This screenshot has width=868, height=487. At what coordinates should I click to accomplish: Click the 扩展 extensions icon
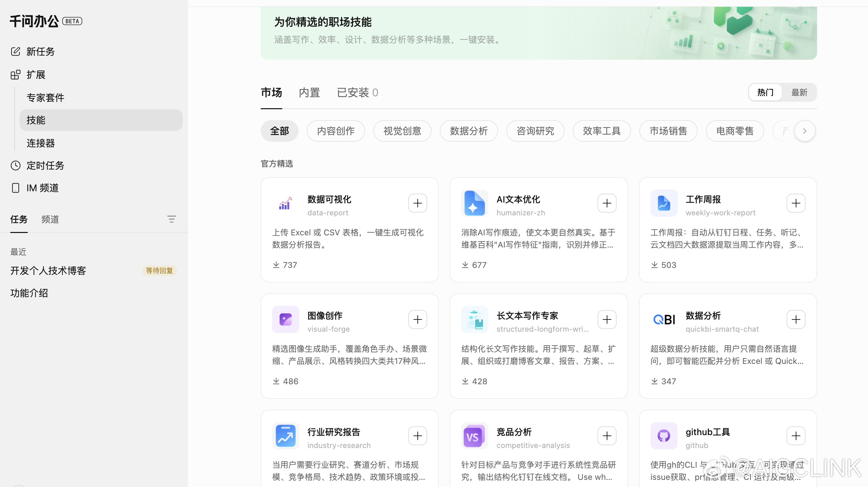click(15, 75)
